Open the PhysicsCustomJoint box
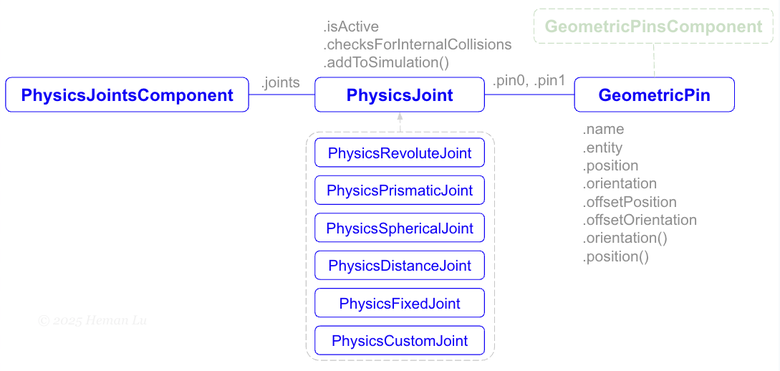780x371 pixels. (x=399, y=341)
